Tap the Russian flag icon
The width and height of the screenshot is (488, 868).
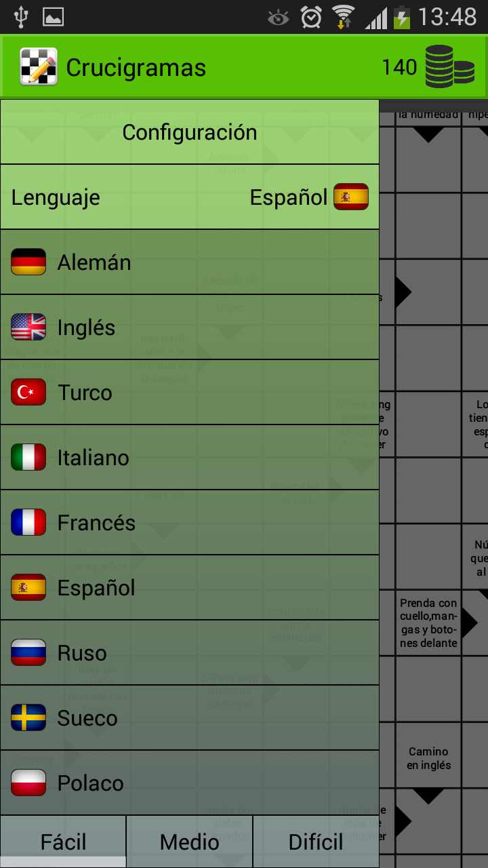(x=28, y=652)
